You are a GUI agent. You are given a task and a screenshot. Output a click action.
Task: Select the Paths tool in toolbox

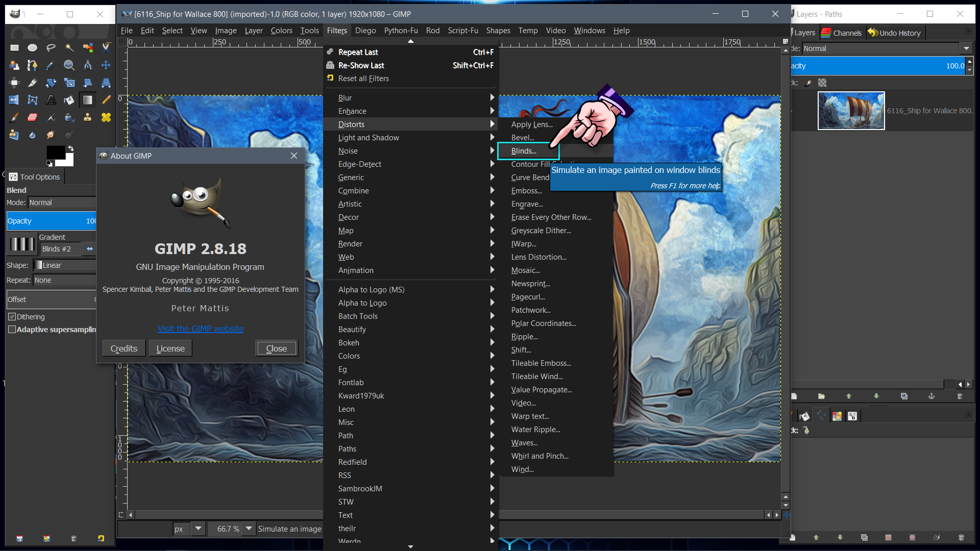point(32,65)
